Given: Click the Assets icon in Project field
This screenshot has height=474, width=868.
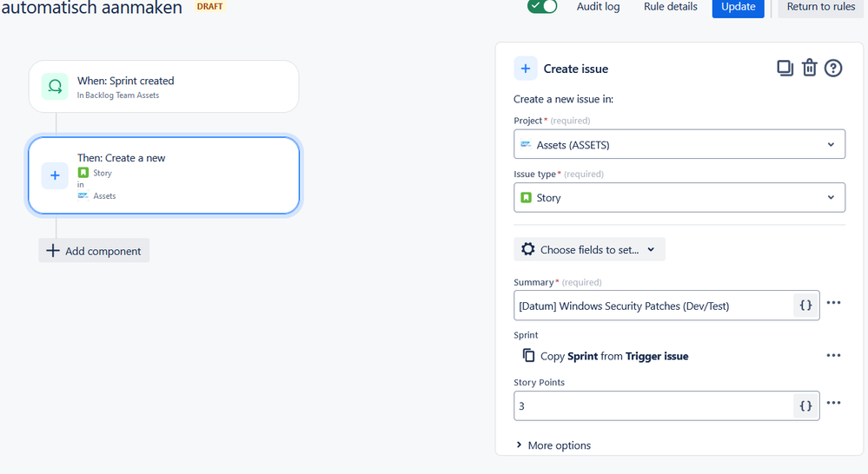Looking at the screenshot, I should [526, 144].
